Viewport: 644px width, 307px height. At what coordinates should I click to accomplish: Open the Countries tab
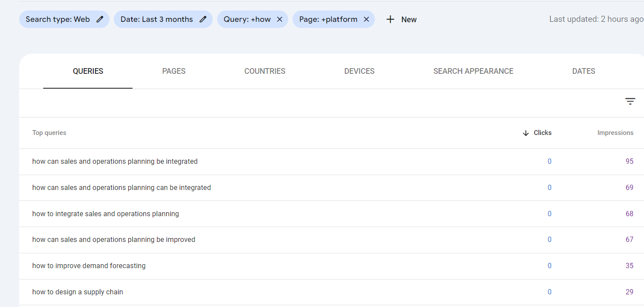click(x=265, y=71)
